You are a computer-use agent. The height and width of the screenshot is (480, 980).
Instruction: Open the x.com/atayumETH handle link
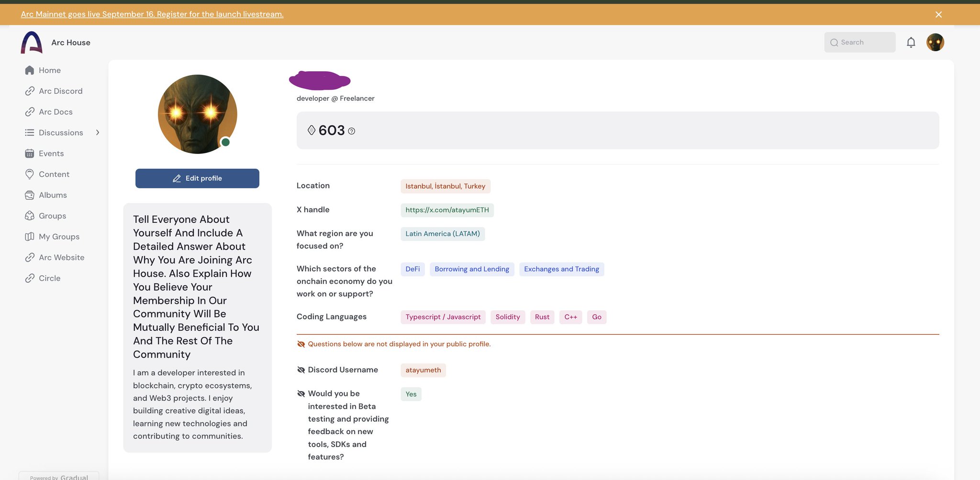coord(447,210)
